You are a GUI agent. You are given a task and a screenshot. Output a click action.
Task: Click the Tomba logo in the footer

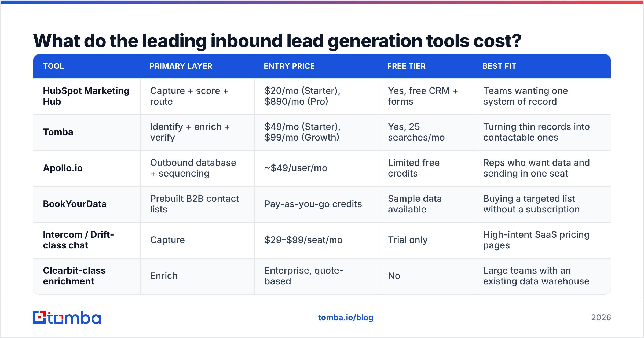[x=67, y=317]
